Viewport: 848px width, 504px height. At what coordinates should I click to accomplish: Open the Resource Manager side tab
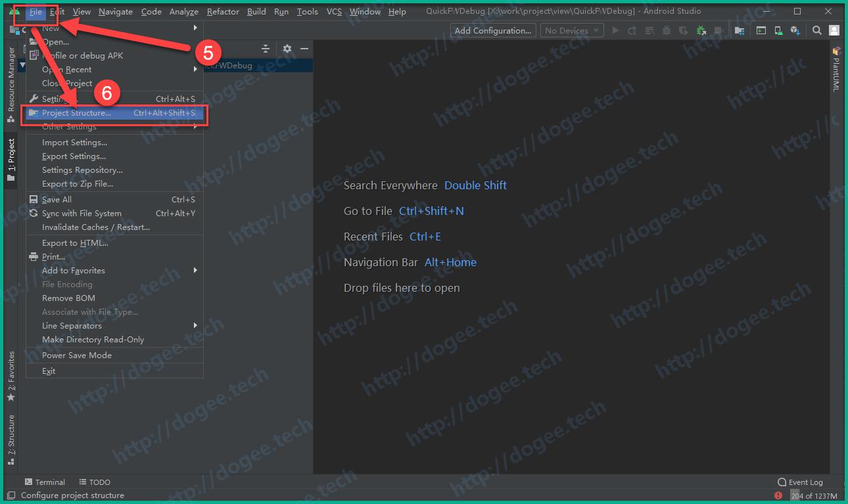pos(11,85)
